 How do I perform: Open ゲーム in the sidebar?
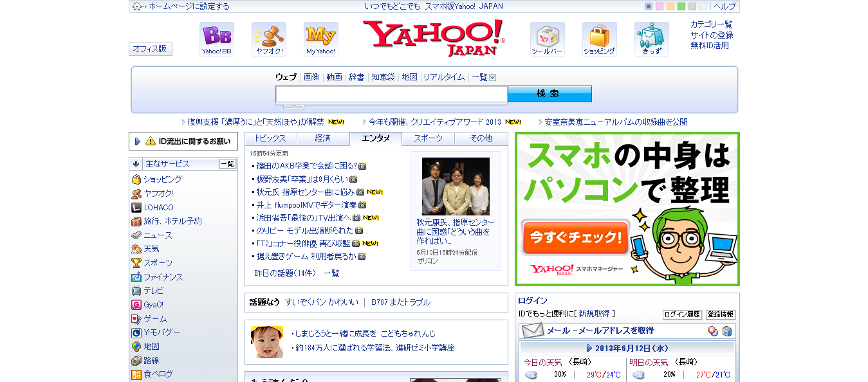(149, 319)
